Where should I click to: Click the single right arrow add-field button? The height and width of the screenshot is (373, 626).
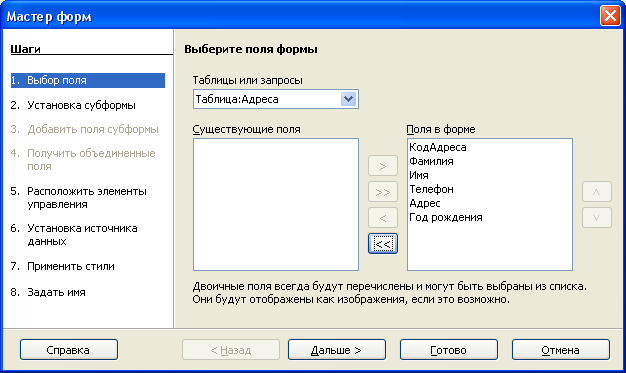(382, 166)
